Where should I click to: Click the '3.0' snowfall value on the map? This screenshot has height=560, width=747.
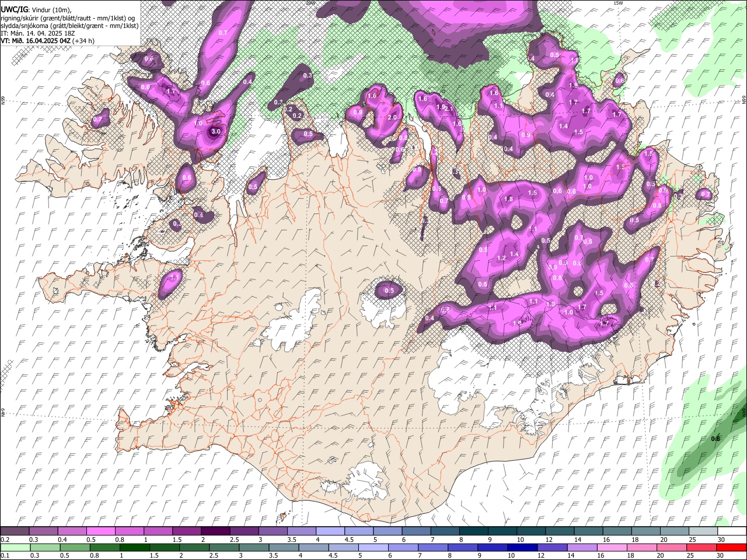pyautogui.click(x=216, y=132)
